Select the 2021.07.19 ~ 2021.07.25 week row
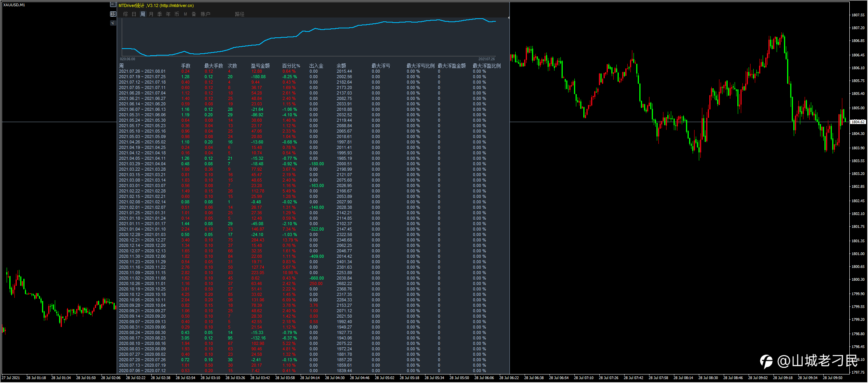Screen dimensions: 868x383 tap(142, 77)
